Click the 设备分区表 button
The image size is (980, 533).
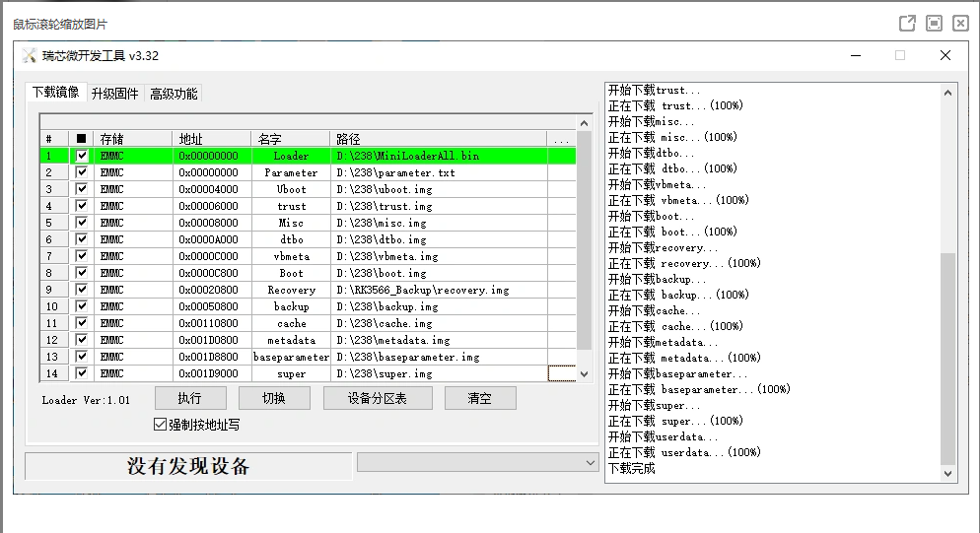click(x=378, y=398)
